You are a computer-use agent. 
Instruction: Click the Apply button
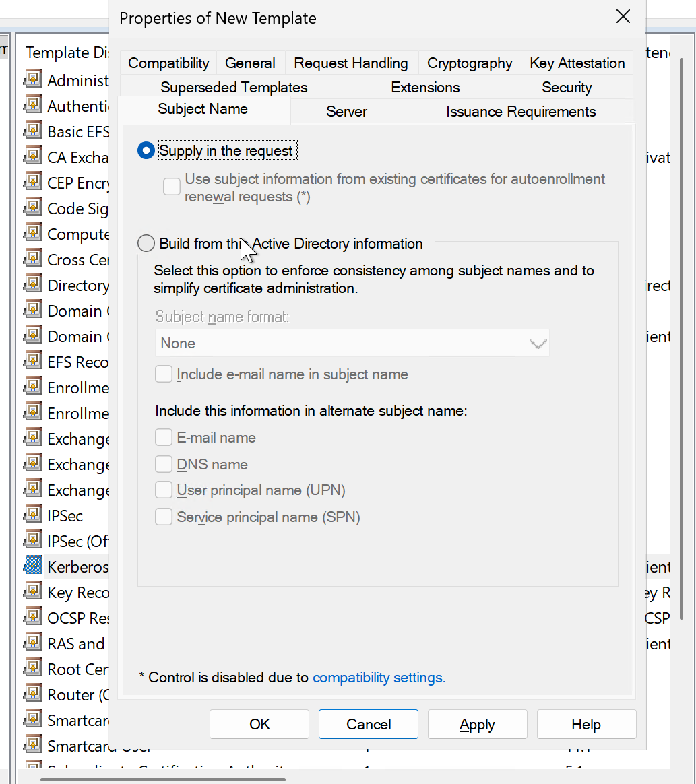(x=477, y=725)
